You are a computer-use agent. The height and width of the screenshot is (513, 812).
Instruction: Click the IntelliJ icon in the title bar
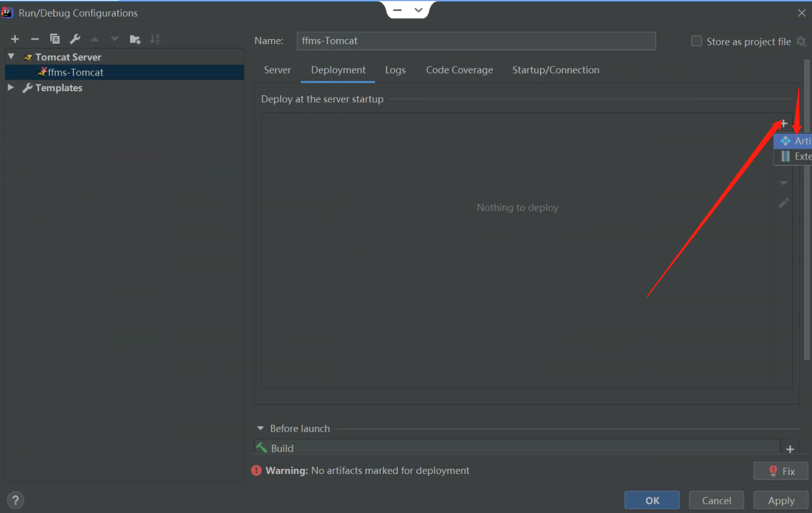(x=7, y=13)
